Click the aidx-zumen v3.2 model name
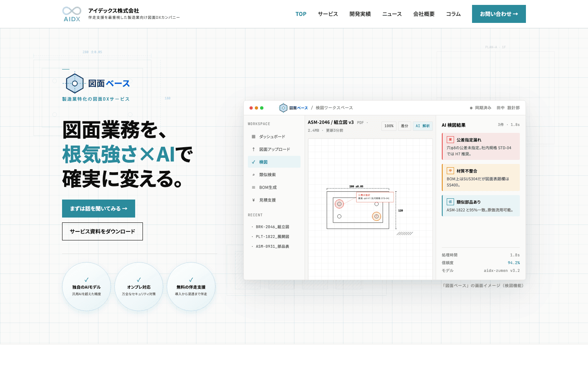This screenshot has width=588, height=368. tap(502, 271)
